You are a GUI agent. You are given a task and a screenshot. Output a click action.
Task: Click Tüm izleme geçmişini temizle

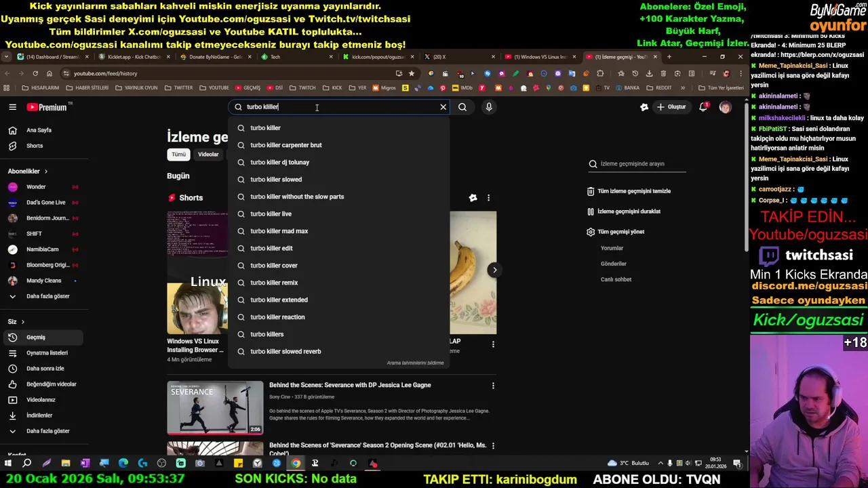click(x=629, y=191)
